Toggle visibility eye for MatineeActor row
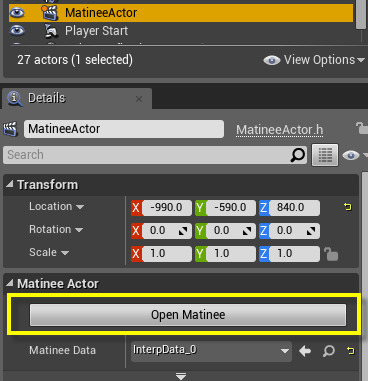This screenshot has width=368, height=381. (17, 13)
